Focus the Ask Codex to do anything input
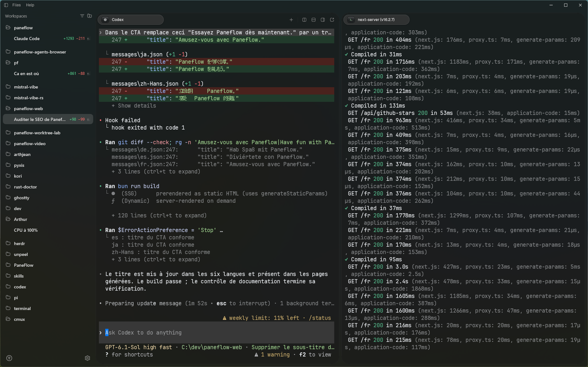 click(217, 333)
